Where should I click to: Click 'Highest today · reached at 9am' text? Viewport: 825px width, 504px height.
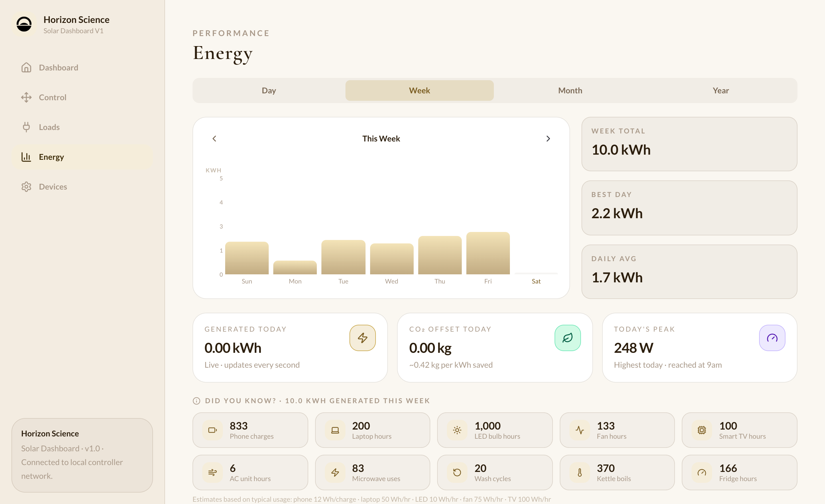tap(668, 365)
